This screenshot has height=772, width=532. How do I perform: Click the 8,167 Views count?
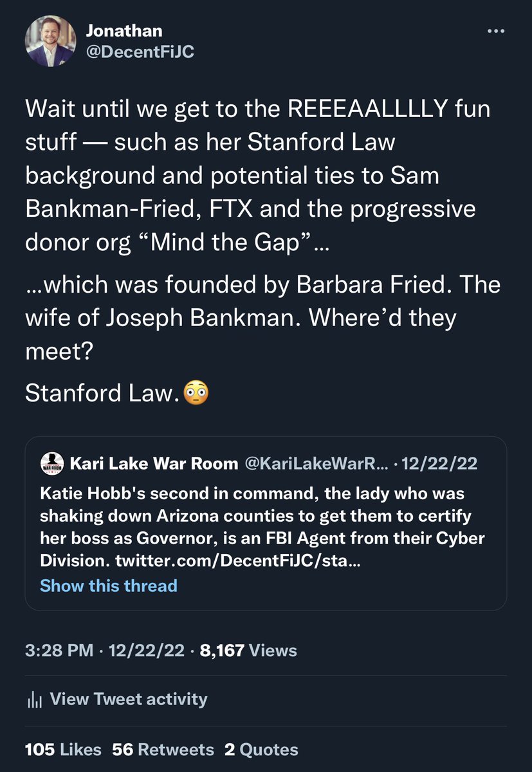click(248, 650)
